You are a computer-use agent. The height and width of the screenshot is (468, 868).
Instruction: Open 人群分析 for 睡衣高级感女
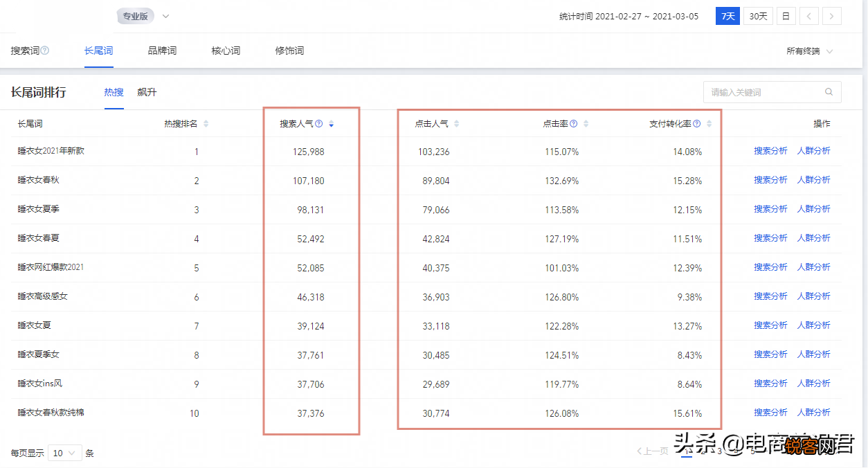click(813, 296)
